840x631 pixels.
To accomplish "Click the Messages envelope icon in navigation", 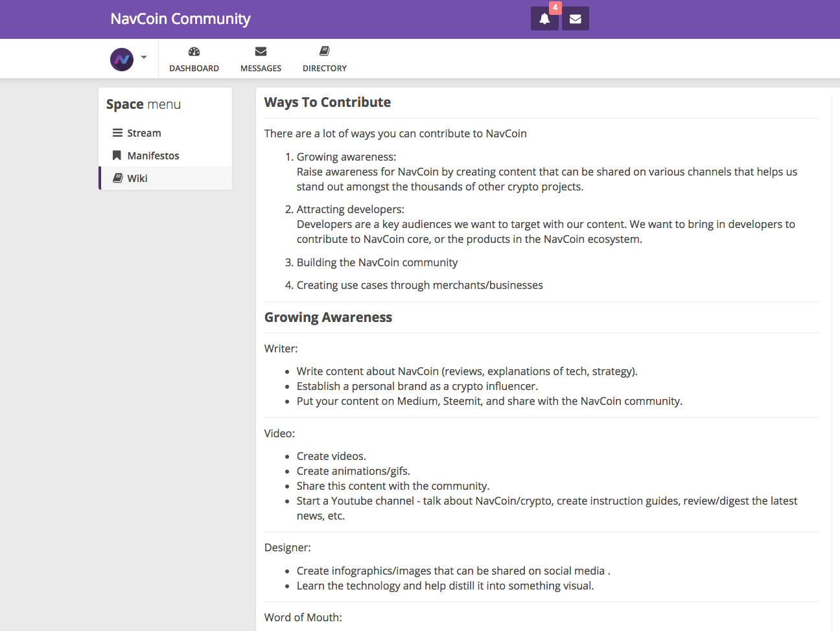I will coord(261,51).
